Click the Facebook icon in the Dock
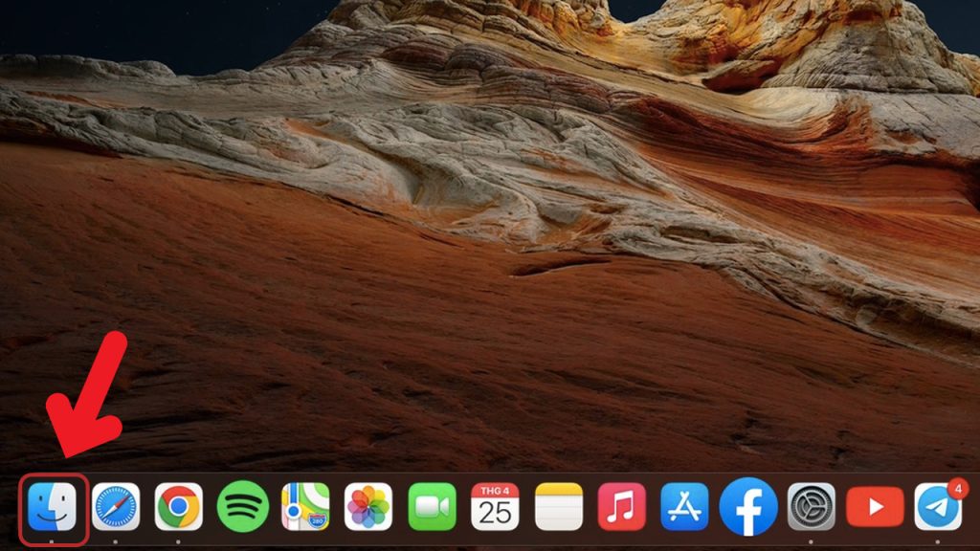 click(x=747, y=506)
